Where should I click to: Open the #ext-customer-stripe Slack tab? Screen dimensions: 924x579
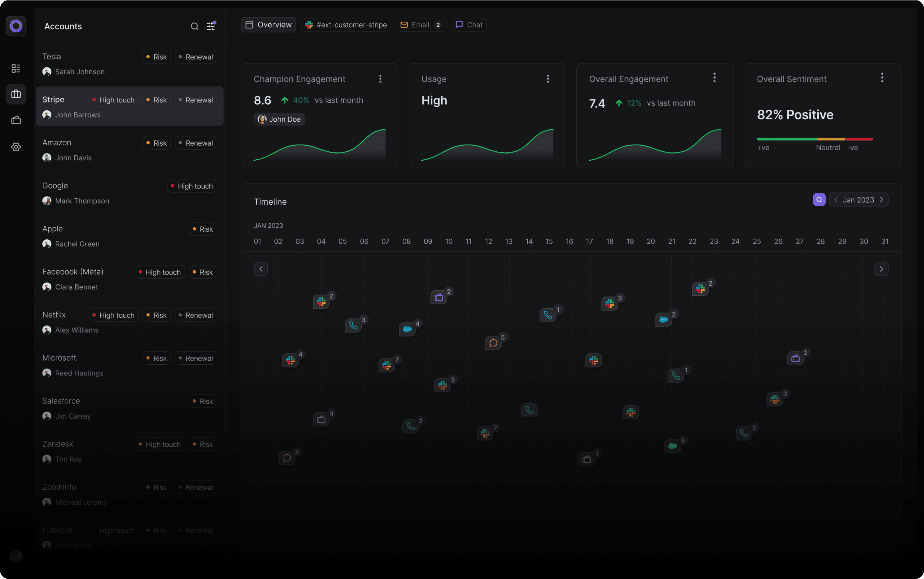pos(346,25)
